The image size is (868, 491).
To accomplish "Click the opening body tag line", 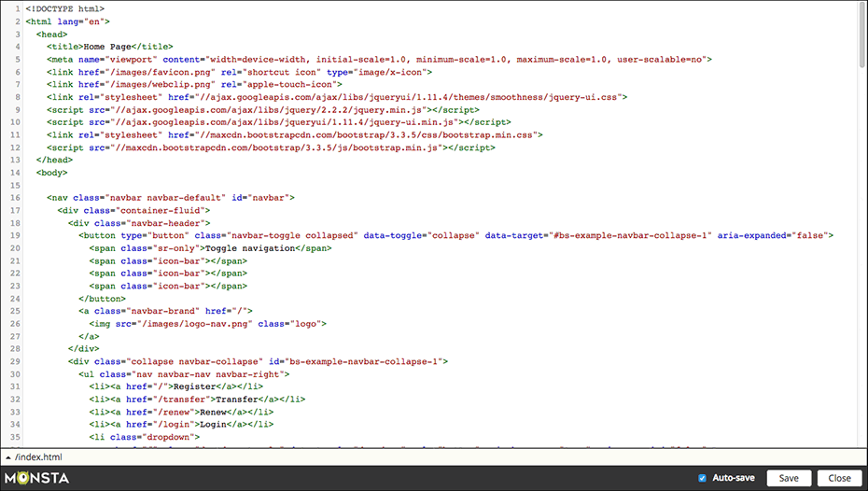I will click(51, 172).
